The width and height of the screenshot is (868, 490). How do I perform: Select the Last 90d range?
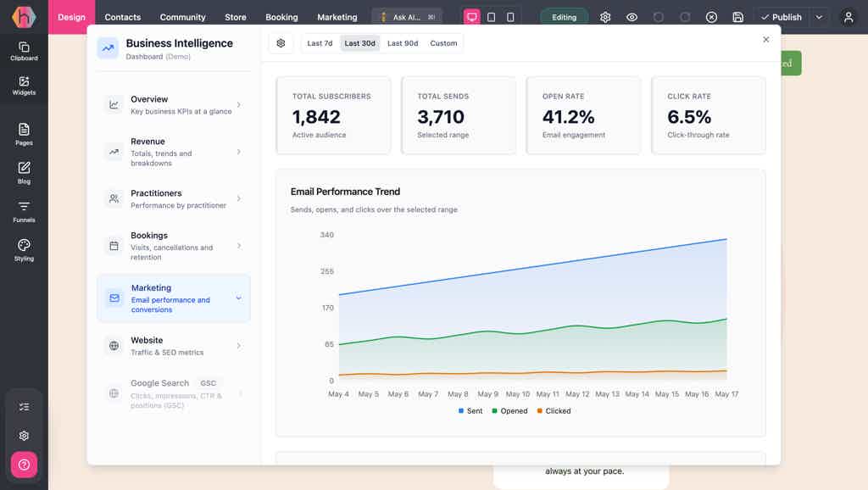click(403, 43)
